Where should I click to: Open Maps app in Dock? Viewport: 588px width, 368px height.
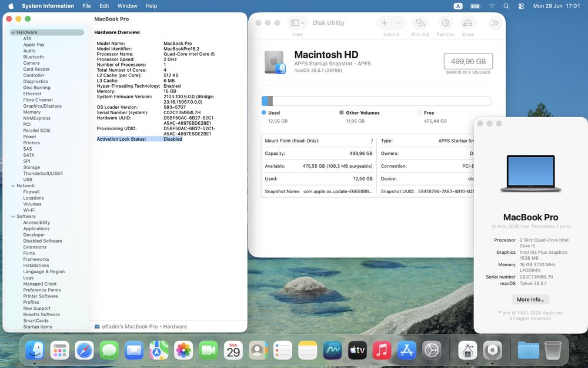tap(159, 350)
